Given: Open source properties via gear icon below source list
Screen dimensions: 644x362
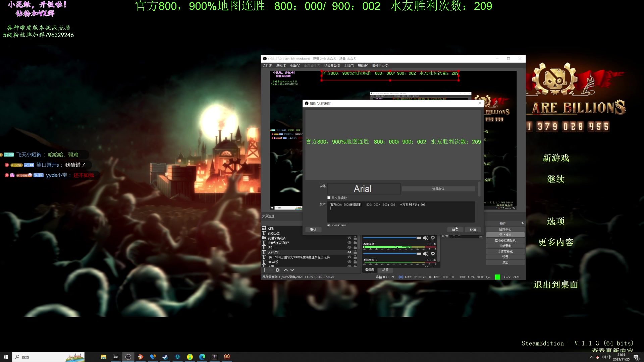Looking at the screenshot, I should [x=278, y=270].
